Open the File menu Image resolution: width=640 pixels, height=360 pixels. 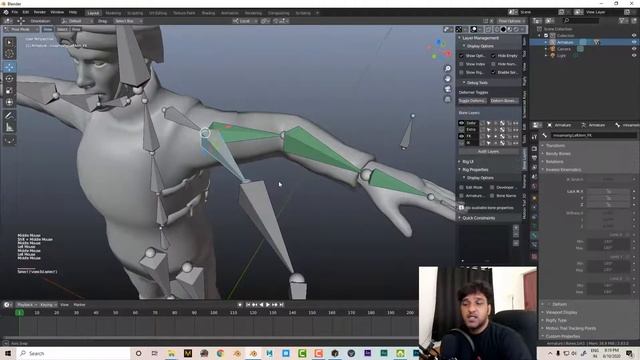point(15,13)
